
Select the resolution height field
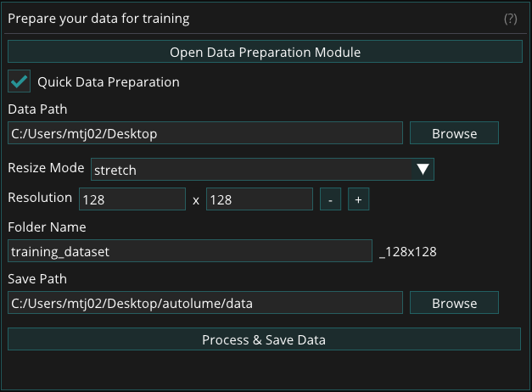click(x=259, y=199)
